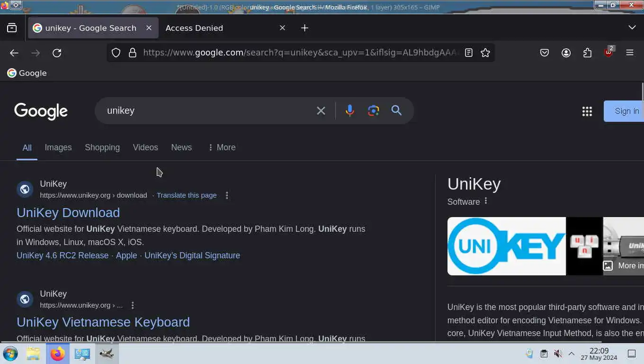
Task: Open extensions puzzle icon
Action: pyautogui.click(x=587, y=53)
